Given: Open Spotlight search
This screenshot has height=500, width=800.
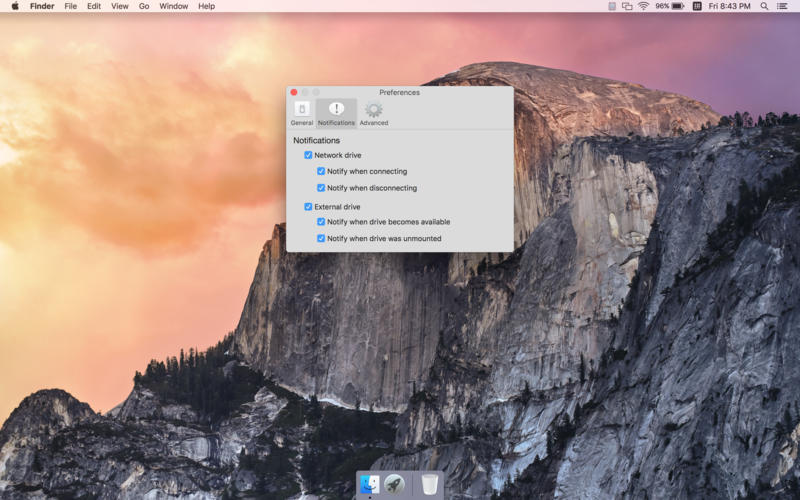Looking at the screenshot, I should tap(764, 6).
